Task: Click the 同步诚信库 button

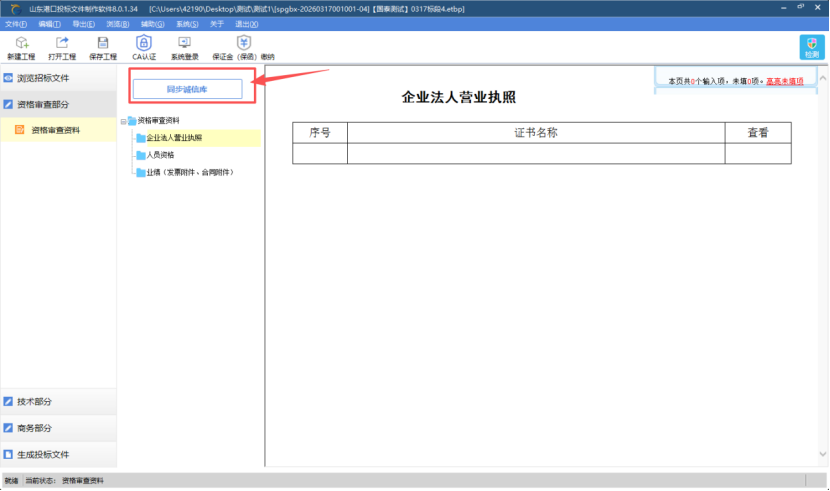Action: 188,89
